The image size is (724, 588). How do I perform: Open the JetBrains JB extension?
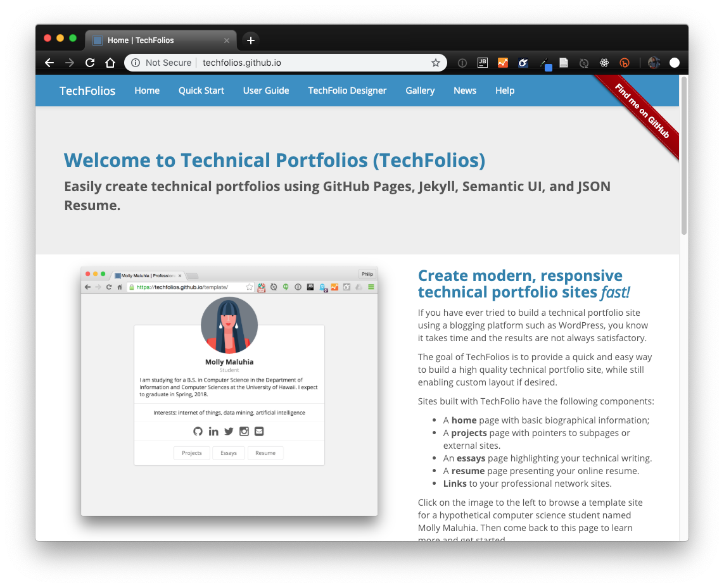483,63
